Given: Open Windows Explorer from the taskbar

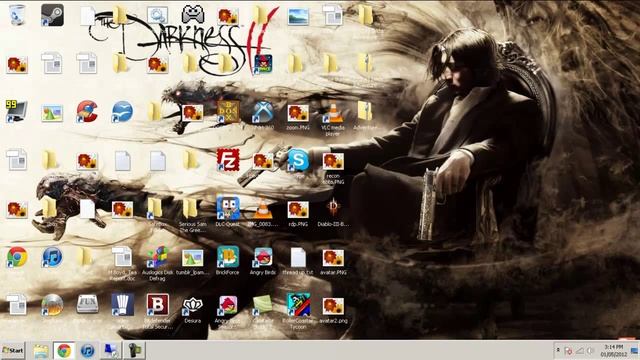Looking at the screenshot, I should [x=41, y=351].
